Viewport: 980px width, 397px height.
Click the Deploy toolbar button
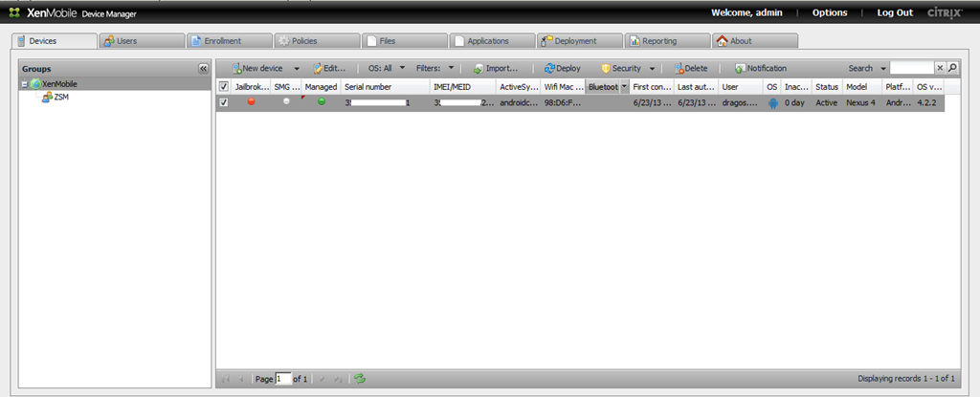click(562, 69)
